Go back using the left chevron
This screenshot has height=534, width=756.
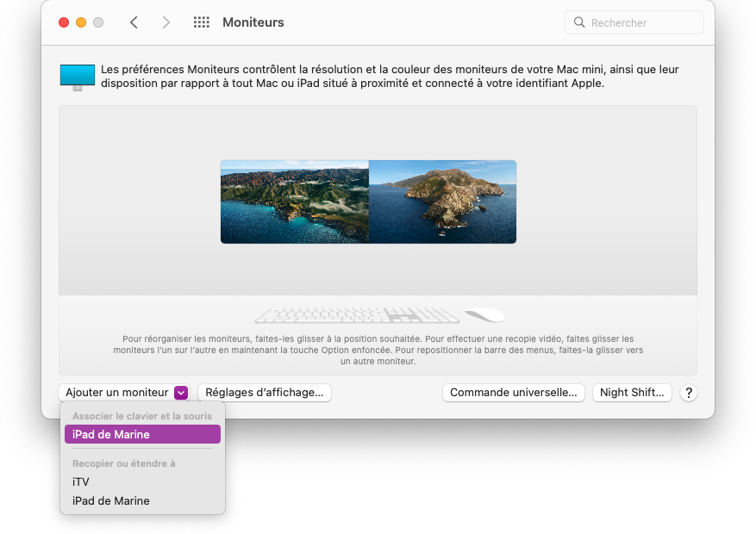point(134,22)
